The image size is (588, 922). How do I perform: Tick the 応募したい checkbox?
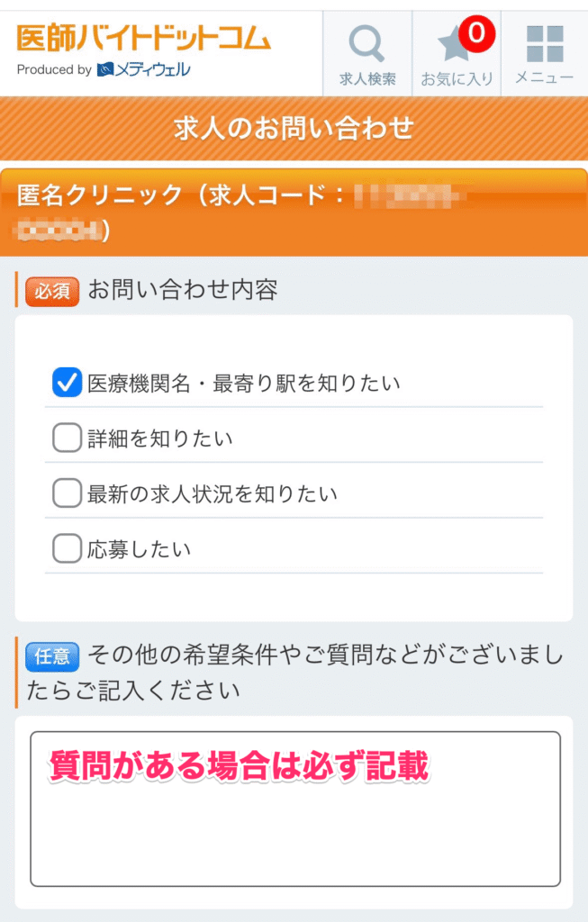click(68, 548)
